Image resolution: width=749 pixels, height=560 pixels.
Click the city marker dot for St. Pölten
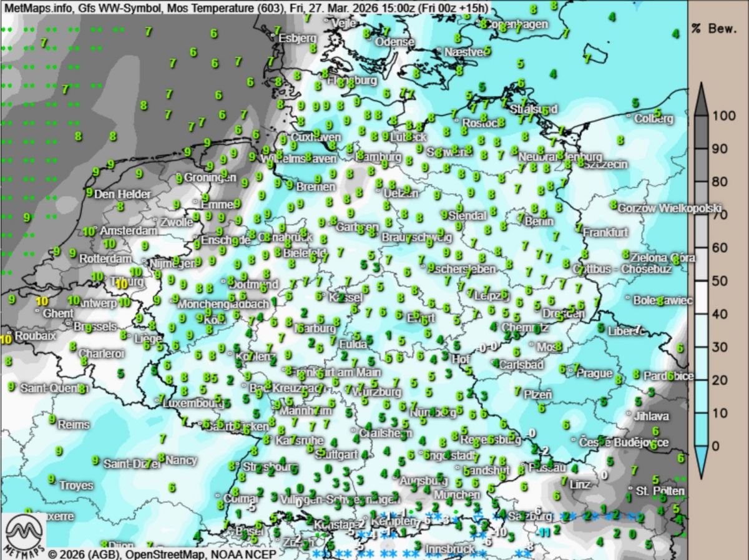click(x=630, y=489)
